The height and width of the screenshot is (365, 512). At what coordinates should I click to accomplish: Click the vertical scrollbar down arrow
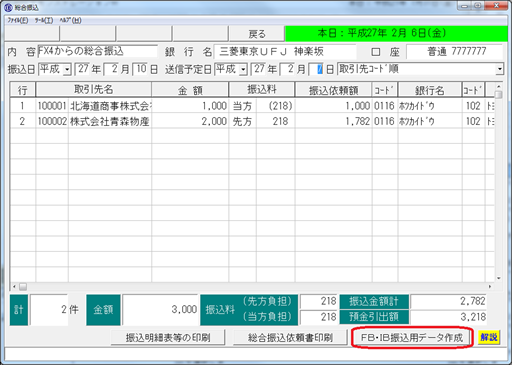point(499,278)
